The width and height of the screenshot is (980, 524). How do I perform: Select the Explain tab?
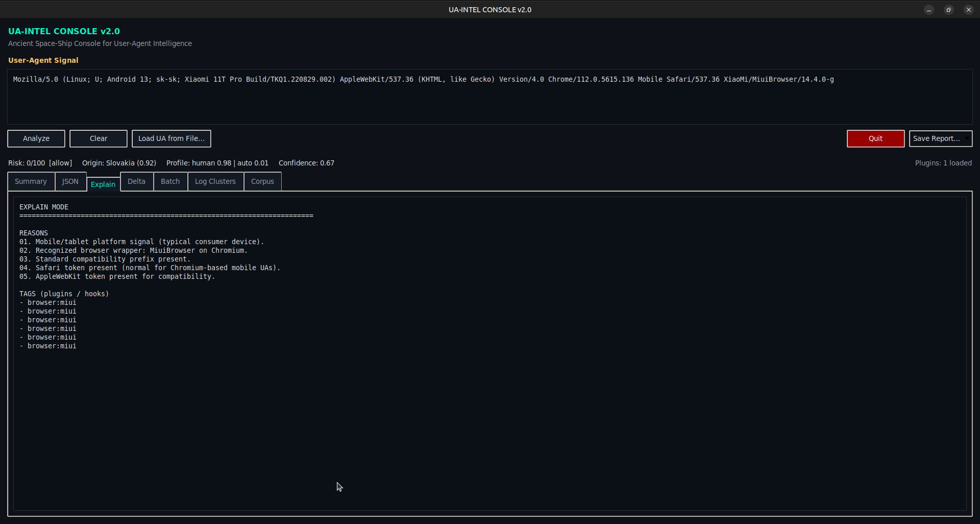[x=103, y=184]
